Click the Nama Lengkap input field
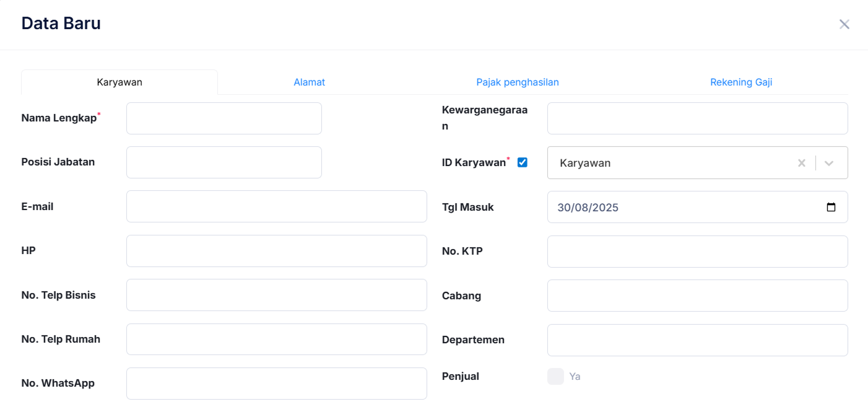 click(x=224, y=118)
